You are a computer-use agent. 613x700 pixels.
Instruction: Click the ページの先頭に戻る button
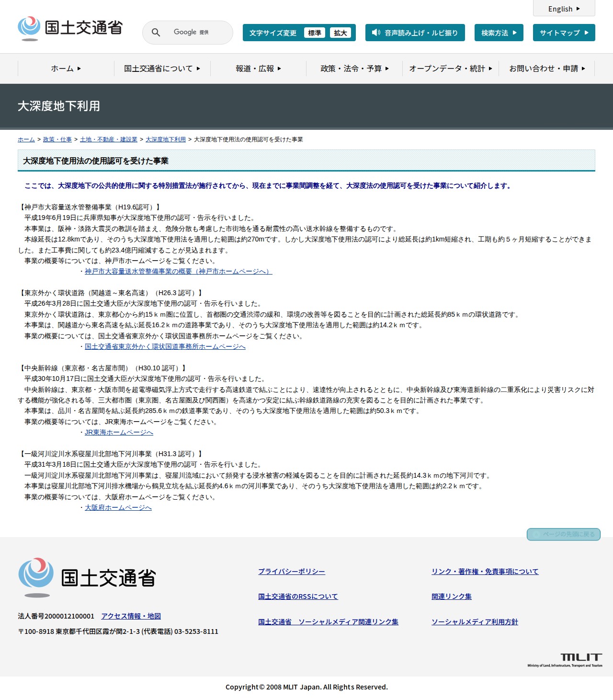pyautogui.click(x=564, y=534)
